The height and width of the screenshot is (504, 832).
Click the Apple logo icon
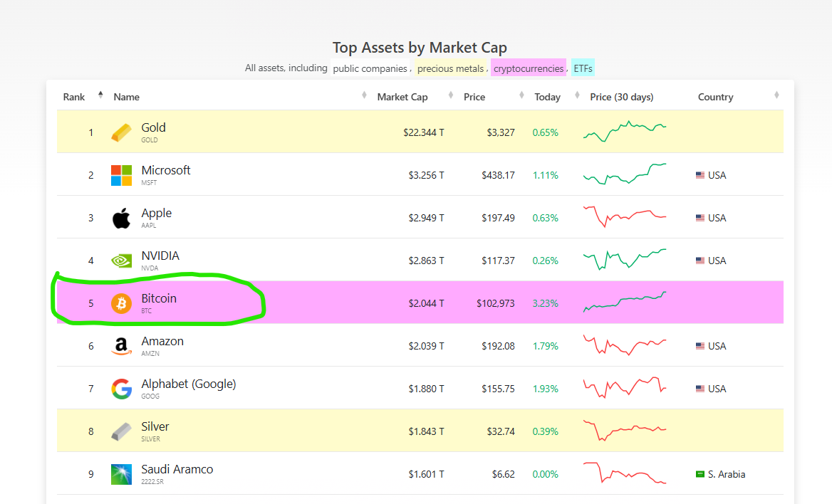tap(121, 218)
